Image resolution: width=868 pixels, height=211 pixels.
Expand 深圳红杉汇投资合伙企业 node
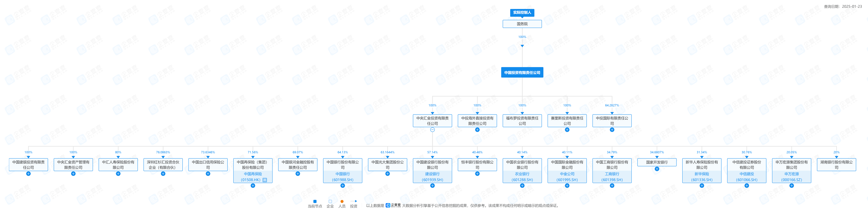click(x=163, y=174)
